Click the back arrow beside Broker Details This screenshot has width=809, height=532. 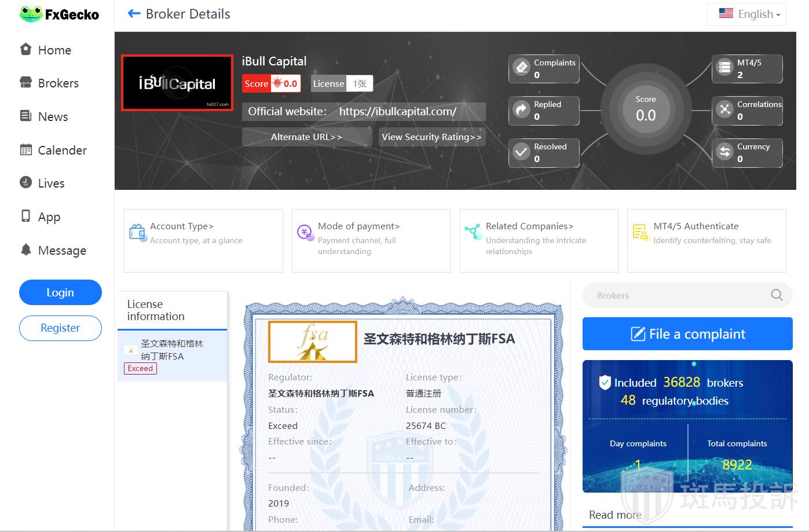point(134,14)
